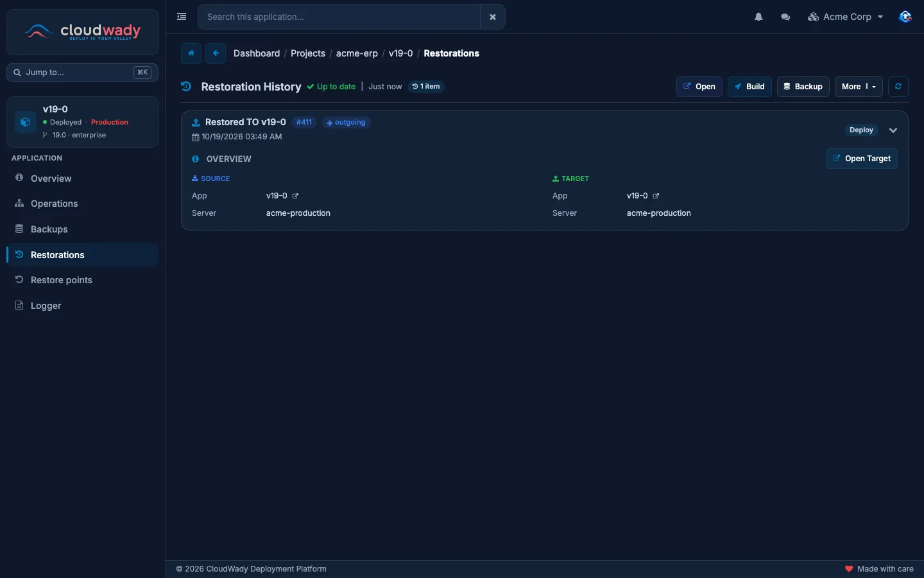Focus the Jump to quick search field
The height and width of the screenshot is (578, 924).
(x=82, y=73)
